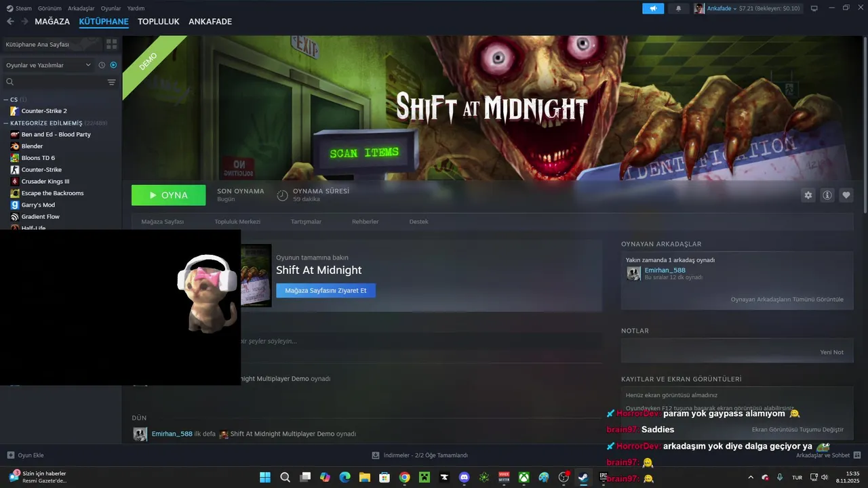Open the MAĞAZA tab
Image resolution: width=868 pixels, height=488 pixels.
(x=52, y=22)
